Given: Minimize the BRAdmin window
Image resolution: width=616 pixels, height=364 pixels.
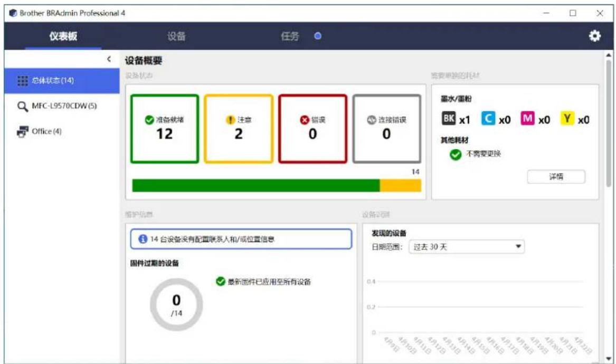Looking at the screenshot, I should pos(546,13).
